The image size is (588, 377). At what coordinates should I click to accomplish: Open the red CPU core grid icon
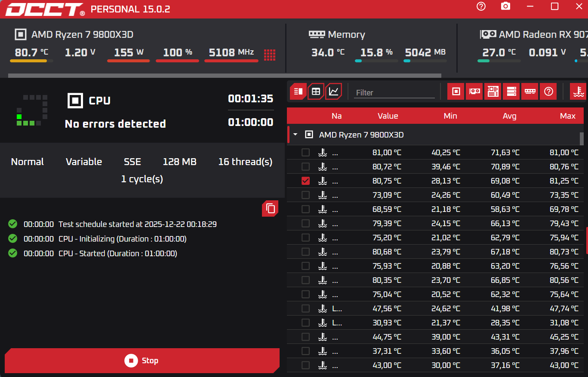click(x=270, y=55)
